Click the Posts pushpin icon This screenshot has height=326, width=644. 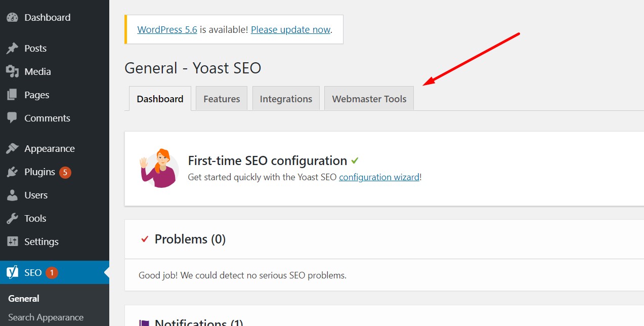(x=13, y=48)
